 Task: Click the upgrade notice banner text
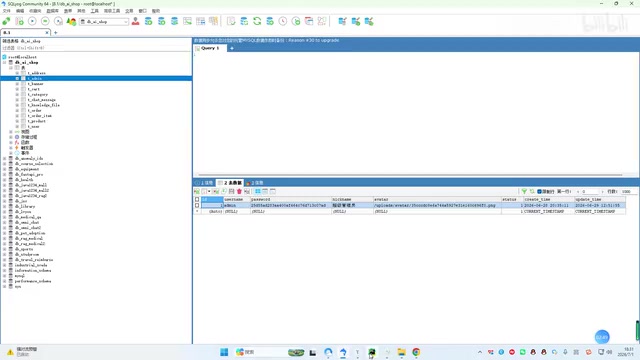(x=267, y=40)
